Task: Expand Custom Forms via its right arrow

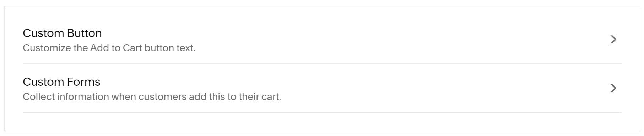Action: 613,88
